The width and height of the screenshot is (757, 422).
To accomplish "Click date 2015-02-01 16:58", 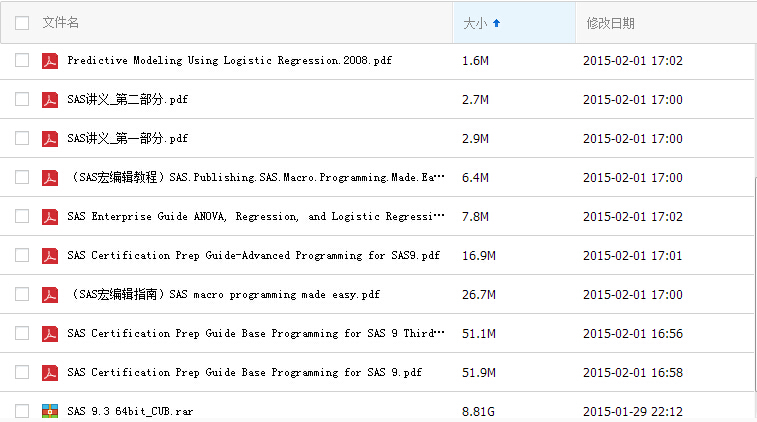I will (633, 373).
